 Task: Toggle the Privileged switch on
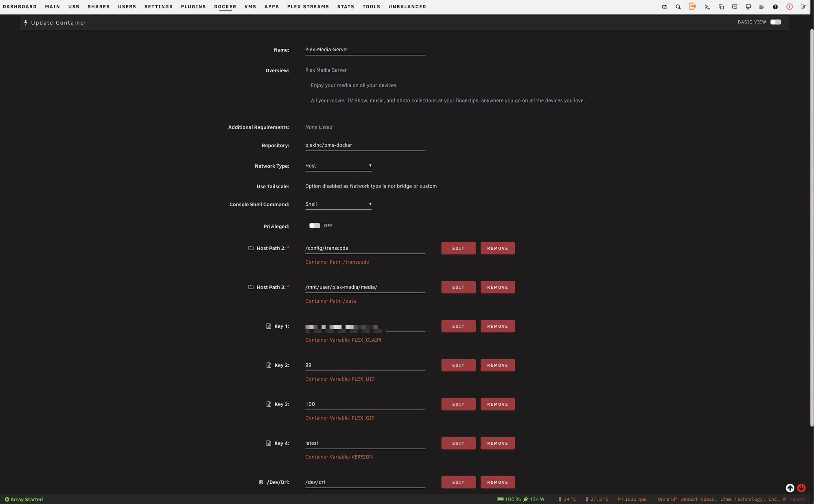click(315, 225)
